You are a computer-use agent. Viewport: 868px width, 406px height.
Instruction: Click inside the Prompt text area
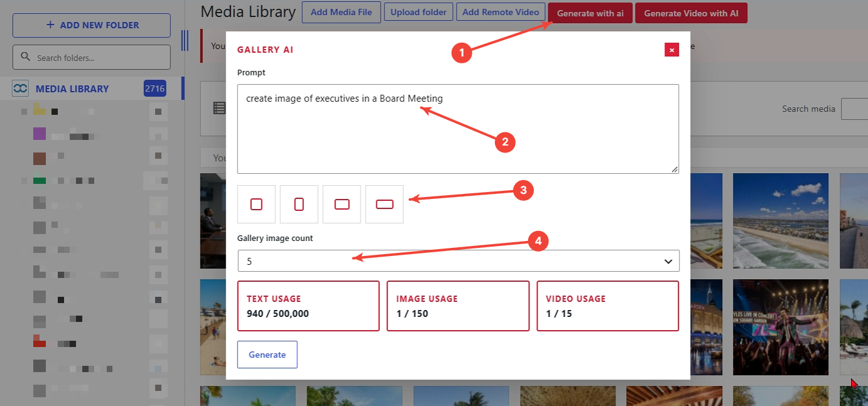tap(458, 129)
